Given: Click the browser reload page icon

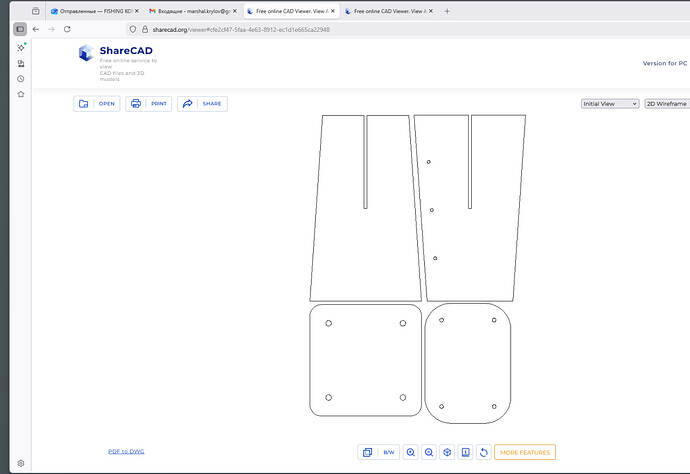Looking at the screenshot, I should [x=65, y=30].
